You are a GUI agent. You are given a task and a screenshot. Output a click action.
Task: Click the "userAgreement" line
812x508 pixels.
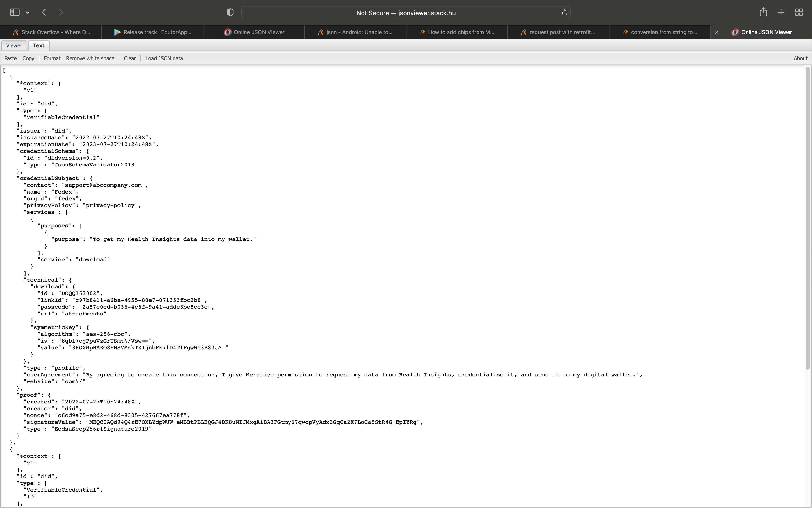click(333, 375)
